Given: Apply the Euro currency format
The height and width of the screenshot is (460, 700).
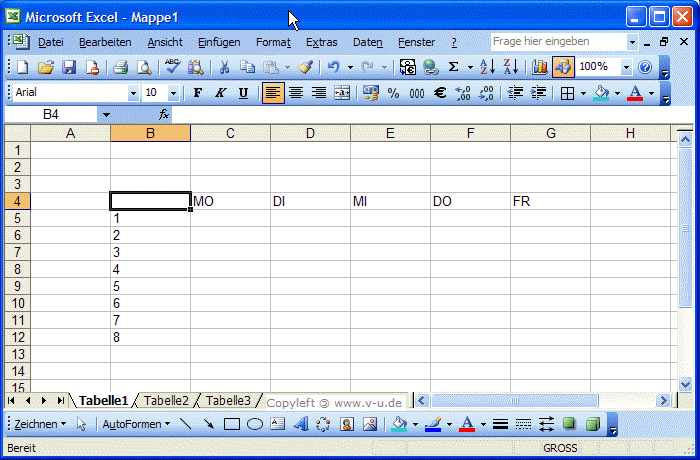Looking at the screenshot, I should click(440, 93).
